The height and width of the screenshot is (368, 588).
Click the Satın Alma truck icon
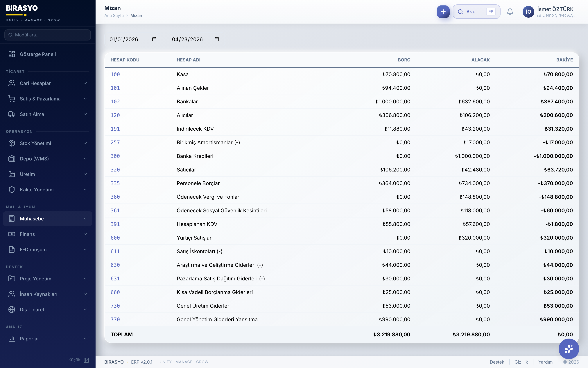coord(12,114)
